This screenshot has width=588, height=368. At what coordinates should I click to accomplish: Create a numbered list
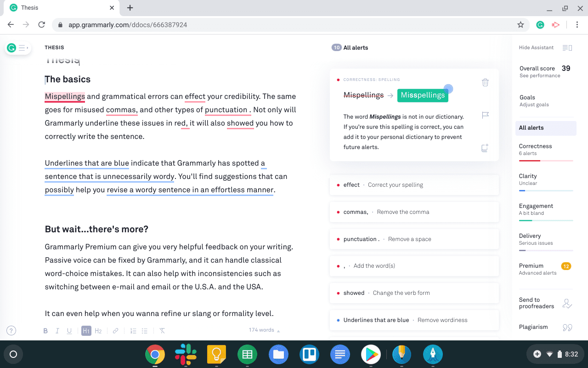pos(133,331)
